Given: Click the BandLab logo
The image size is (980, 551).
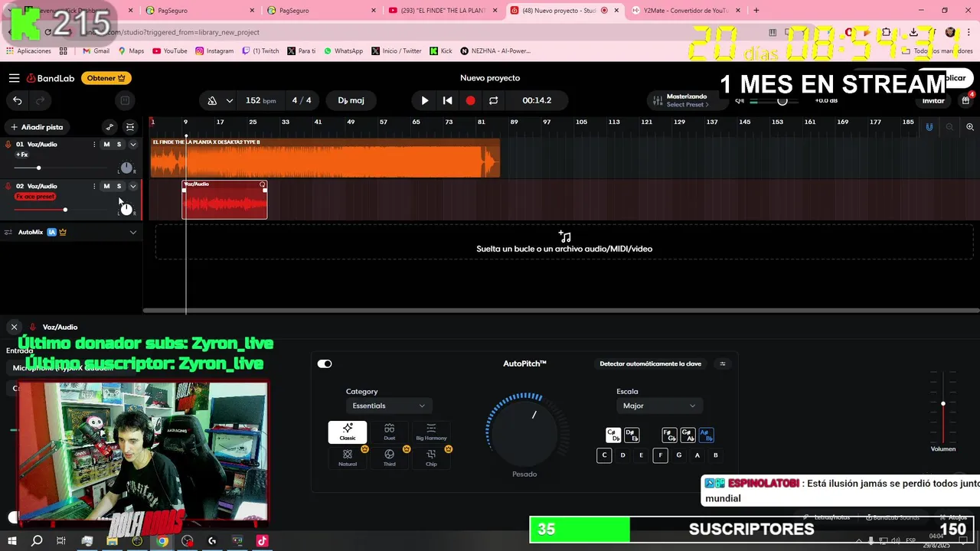Looking at the screenshot, I should point(52,78).
